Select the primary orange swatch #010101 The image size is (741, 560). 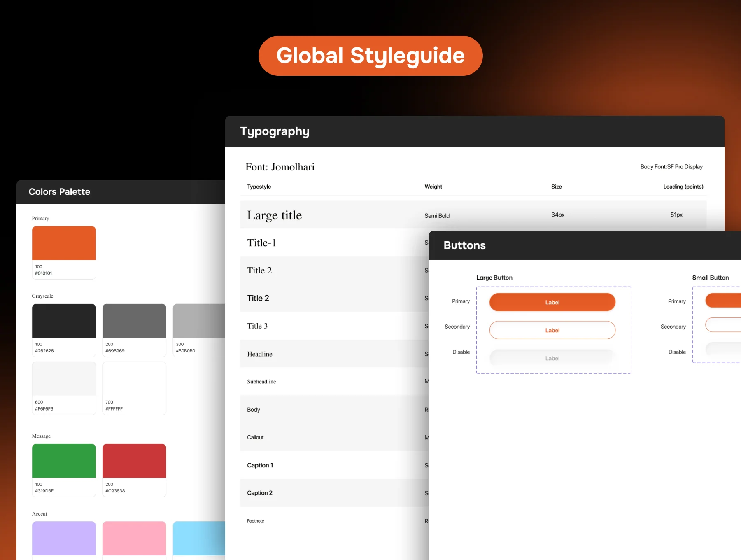tap(64, 252)
